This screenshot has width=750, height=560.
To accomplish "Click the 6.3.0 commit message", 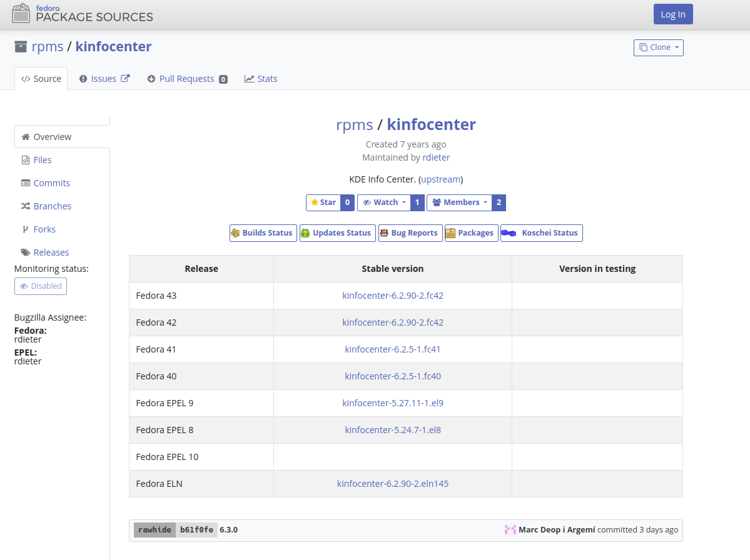I will [229, 529].
